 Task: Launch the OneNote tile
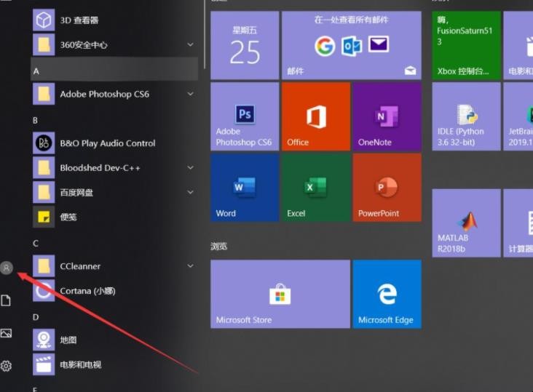coord(387,116)
